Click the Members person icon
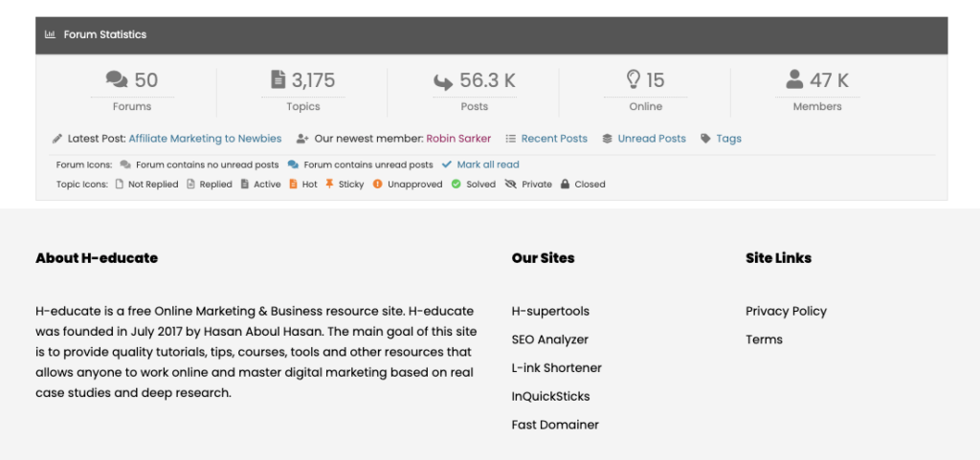 pyautogui.click(x=794, y=80)
